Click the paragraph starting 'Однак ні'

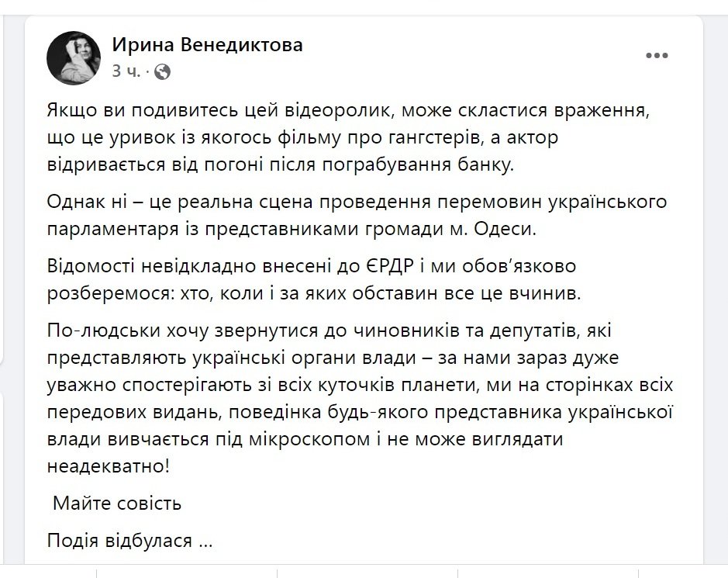tap(357, 216)
